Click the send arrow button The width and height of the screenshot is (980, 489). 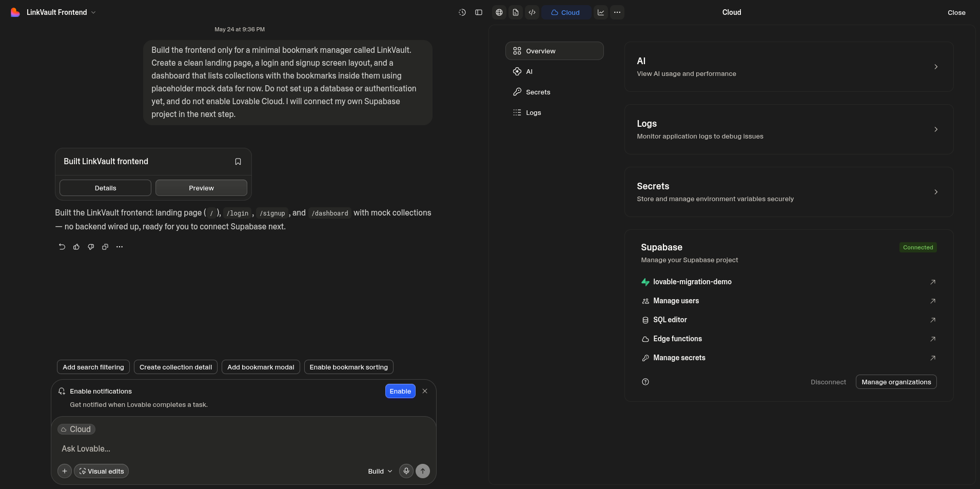[x=423, y=471]
